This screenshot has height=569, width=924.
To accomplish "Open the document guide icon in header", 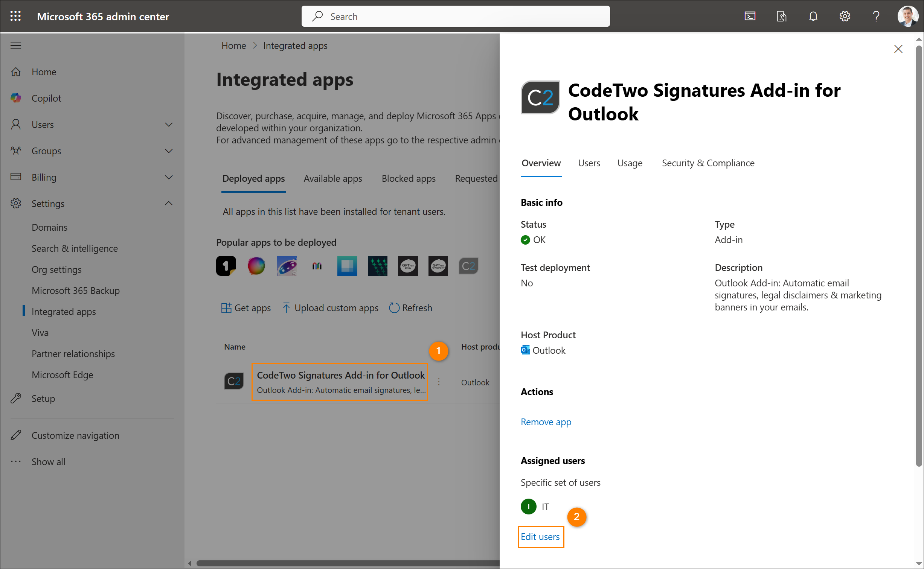I will (x=781, y=16).
